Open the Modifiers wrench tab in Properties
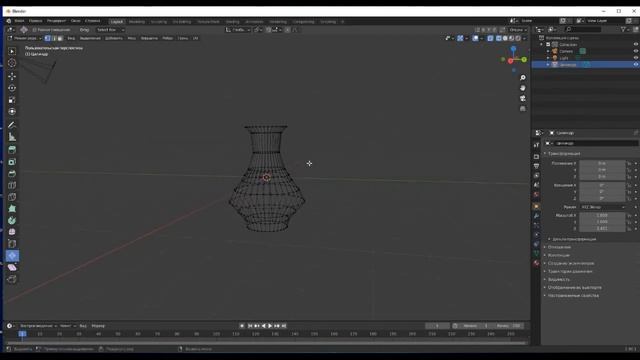The height and width of the screenshot is (360, 640). coord(536,216)
